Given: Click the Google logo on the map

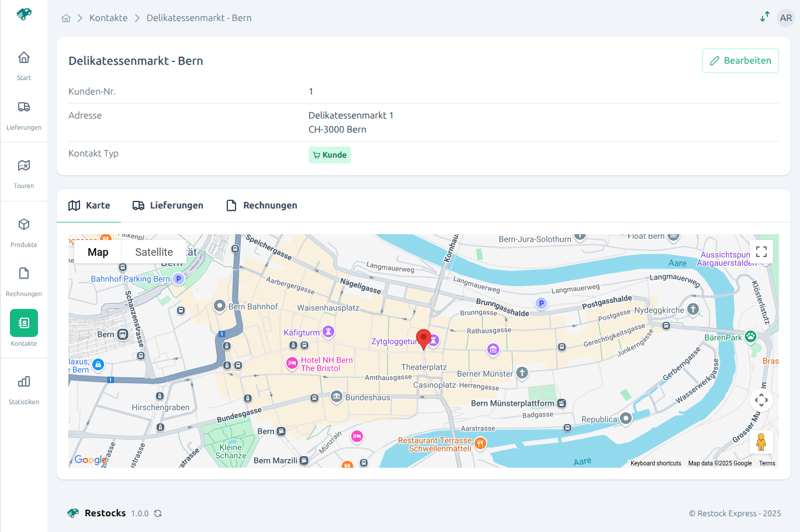Looking at the screenshot, I should (x=91, y=460).
